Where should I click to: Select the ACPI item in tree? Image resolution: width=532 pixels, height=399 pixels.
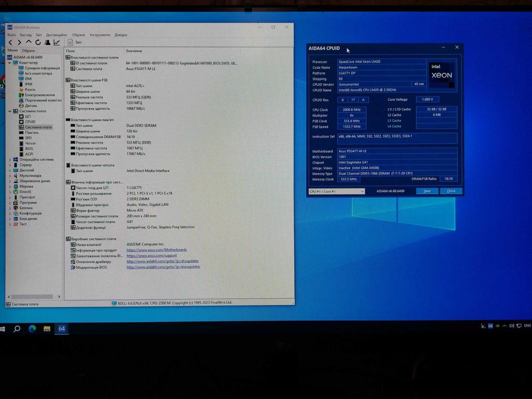click(x=26, y=154)
